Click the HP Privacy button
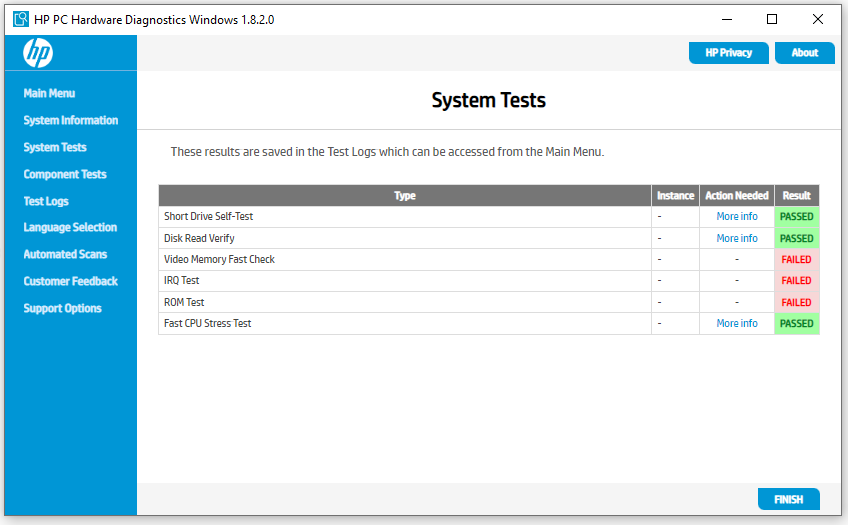Screen dimensions: 848x525 tap(728, 53)
